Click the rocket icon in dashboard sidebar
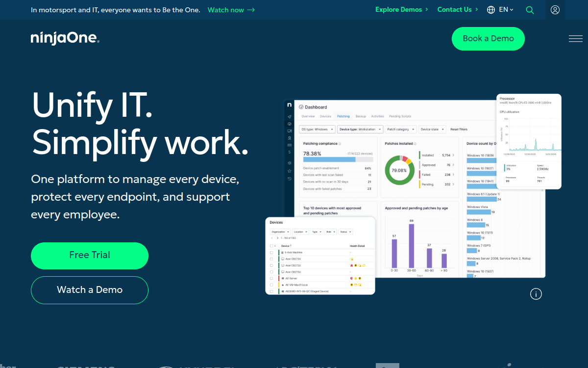The width and height of the screenshot is (588, 368). (290, 117)
